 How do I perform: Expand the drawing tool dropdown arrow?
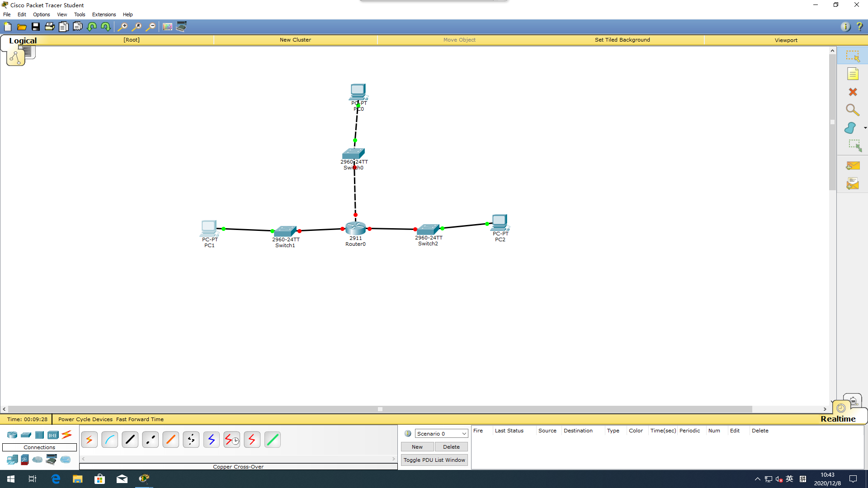click(865, 128)
